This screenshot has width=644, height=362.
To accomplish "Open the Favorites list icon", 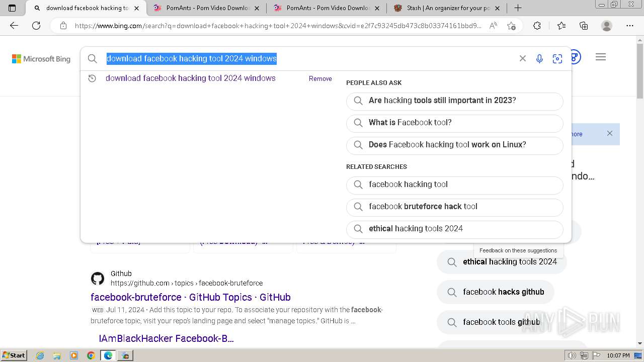I will pos(561,26).
